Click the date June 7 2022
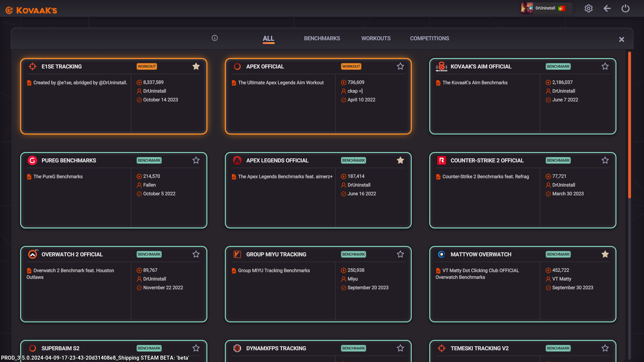 coord(565,100)
